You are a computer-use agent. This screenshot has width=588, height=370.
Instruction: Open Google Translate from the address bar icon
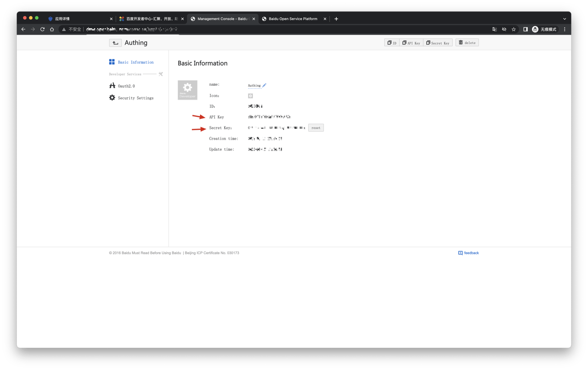pyautogui.click(x=494, y=29)
